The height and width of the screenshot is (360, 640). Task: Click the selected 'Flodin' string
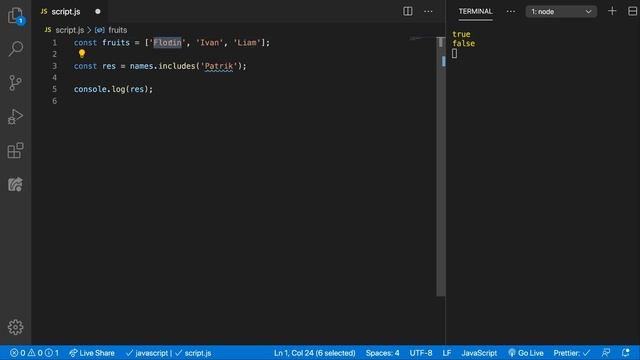click(x=167, y=42)
